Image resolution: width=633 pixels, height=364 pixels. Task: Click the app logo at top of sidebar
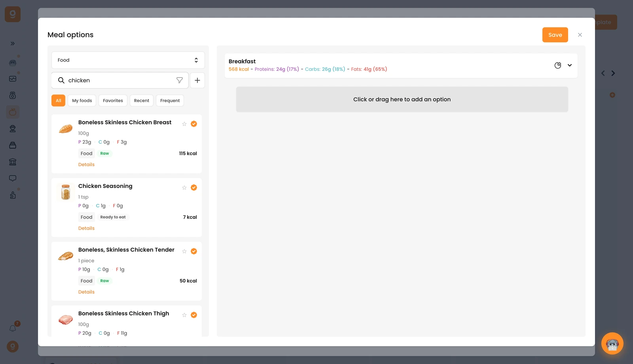click(13, 14)
